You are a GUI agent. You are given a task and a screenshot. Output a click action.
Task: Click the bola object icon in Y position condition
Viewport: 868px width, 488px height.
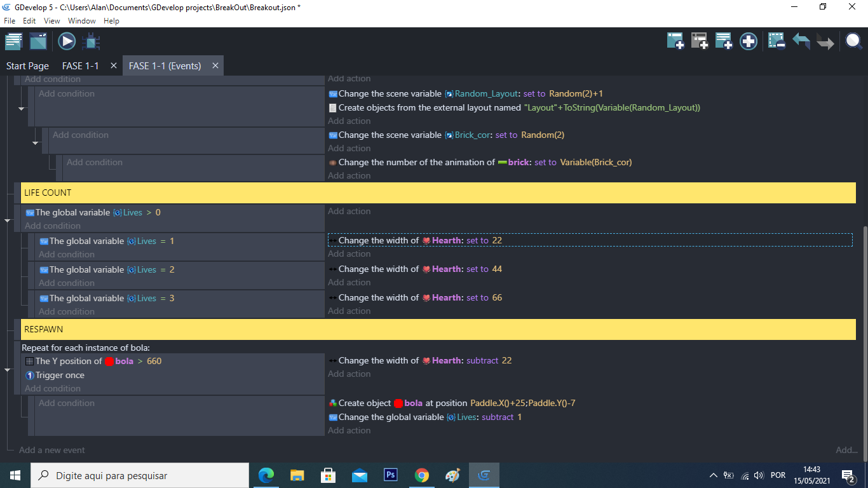tap(109, 361)
